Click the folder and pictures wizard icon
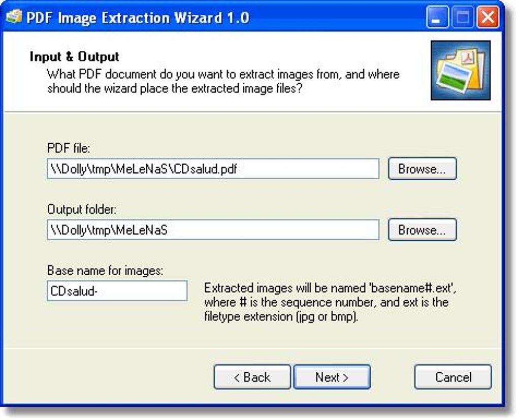The height and width of the screenshot is (420, 518). [x=460, y=70]
